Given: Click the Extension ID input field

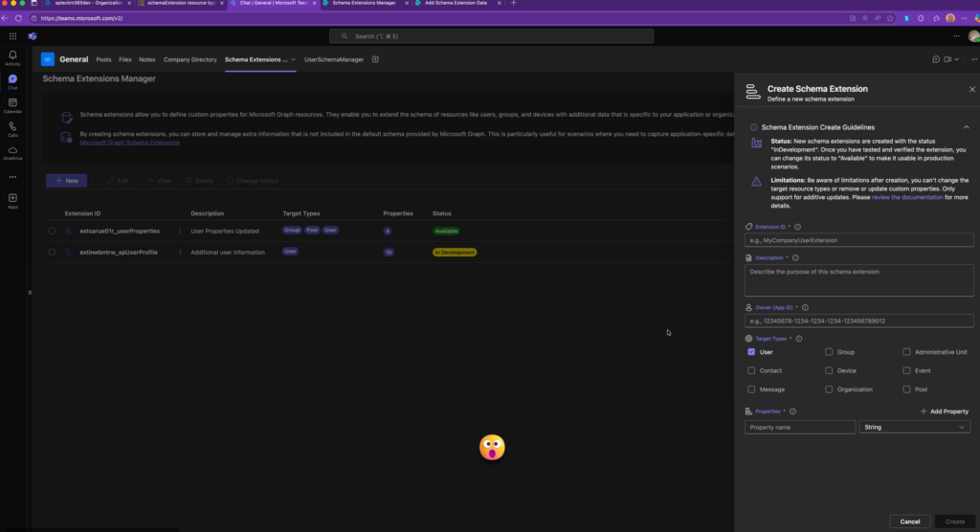Looking at the screenshot, I should [858, 240].
